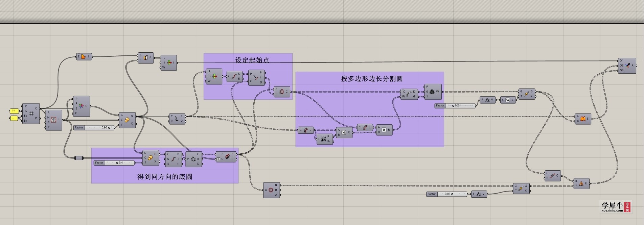Click the Unit Z fed by Factor 0.05

click(479, 194)
